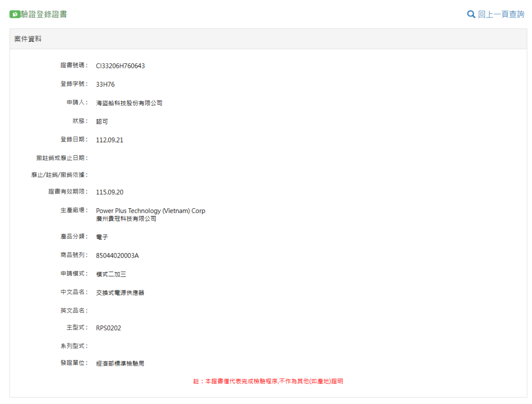The image size is (532, 404).
Task: Click registration number 33H76
Action: (x=105, y=84)
